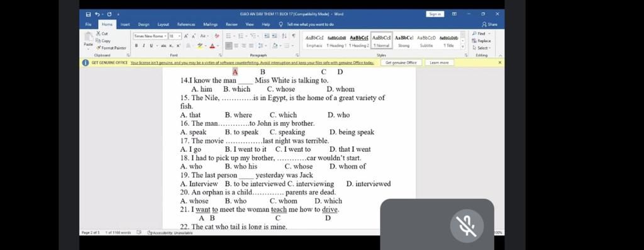Show paragraph marks with pilcrow icon
This screenshot has height=250, width=644.
click(294, 36)
